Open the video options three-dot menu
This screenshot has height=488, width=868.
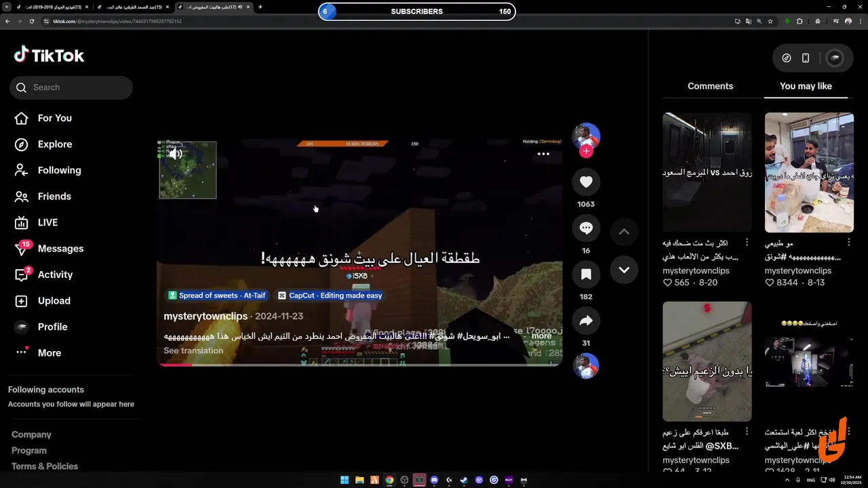coord(543,154)
